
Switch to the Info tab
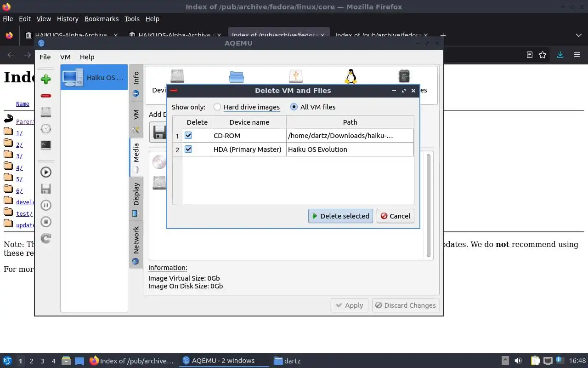136,83
